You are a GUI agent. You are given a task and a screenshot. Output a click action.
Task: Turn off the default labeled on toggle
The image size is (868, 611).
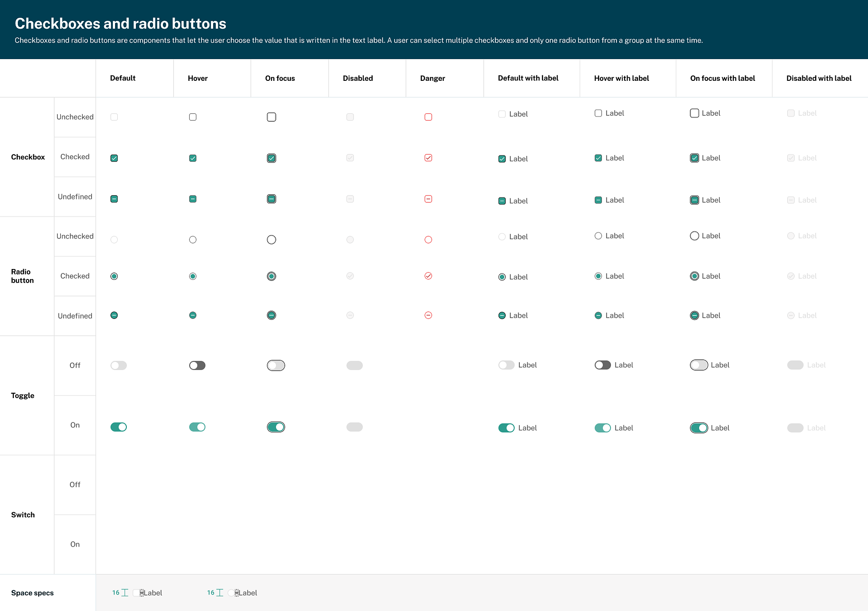point(506,428)
